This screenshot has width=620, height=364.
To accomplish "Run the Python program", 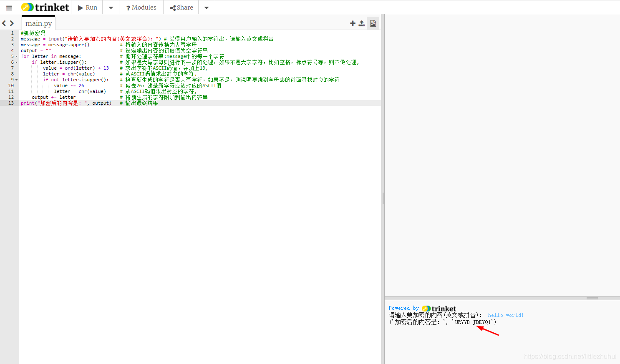I will tap(87, 8).
